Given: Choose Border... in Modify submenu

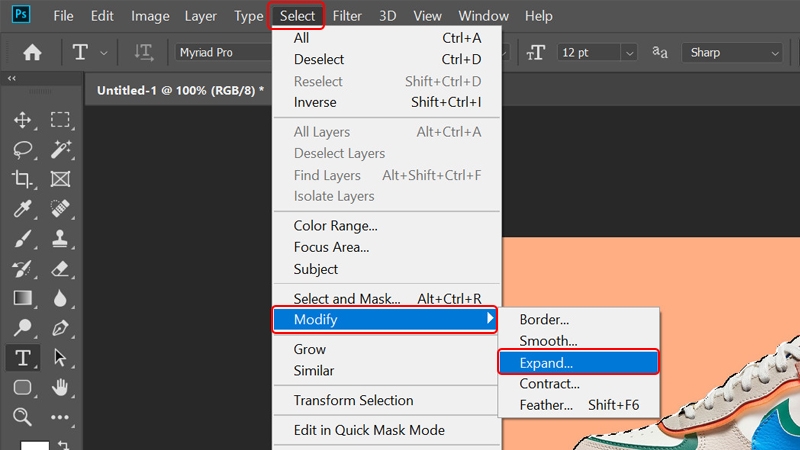Looking at the screenshot, I should click(579, 319).
